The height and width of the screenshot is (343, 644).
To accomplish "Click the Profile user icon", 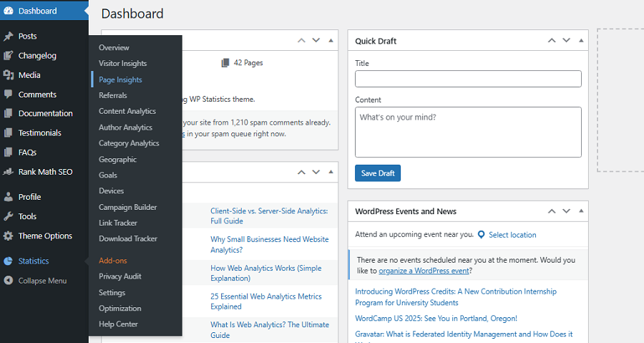I will click(9, 197).
